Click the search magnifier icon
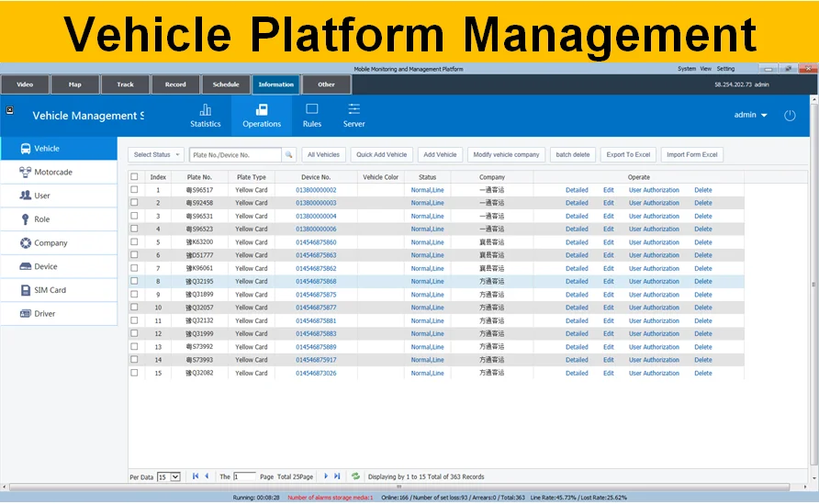The width and height of the screenshot is (819, 504). click(288, 155)
